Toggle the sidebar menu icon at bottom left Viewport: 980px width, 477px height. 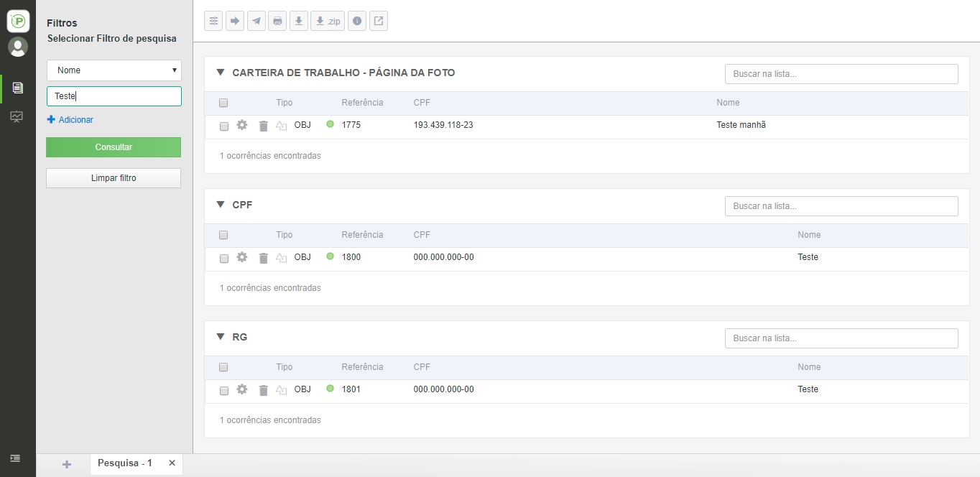pyautogui.click(x=15, y=458)
